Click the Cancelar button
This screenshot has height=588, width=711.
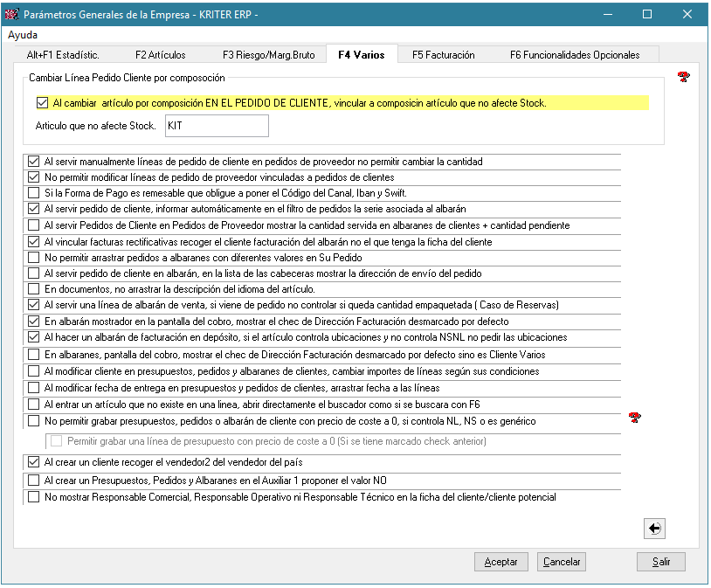pyautogui.click(x=561, y=562)
